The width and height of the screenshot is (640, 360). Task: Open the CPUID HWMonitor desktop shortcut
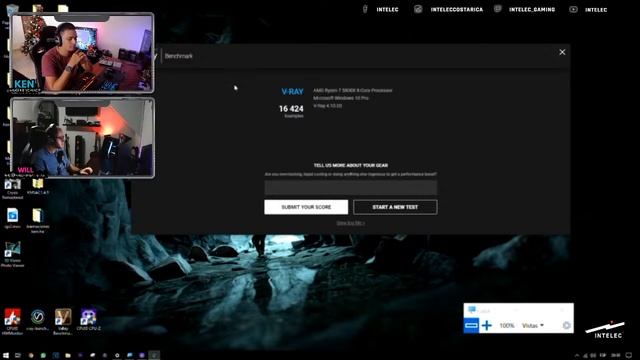tap(12, 322)
